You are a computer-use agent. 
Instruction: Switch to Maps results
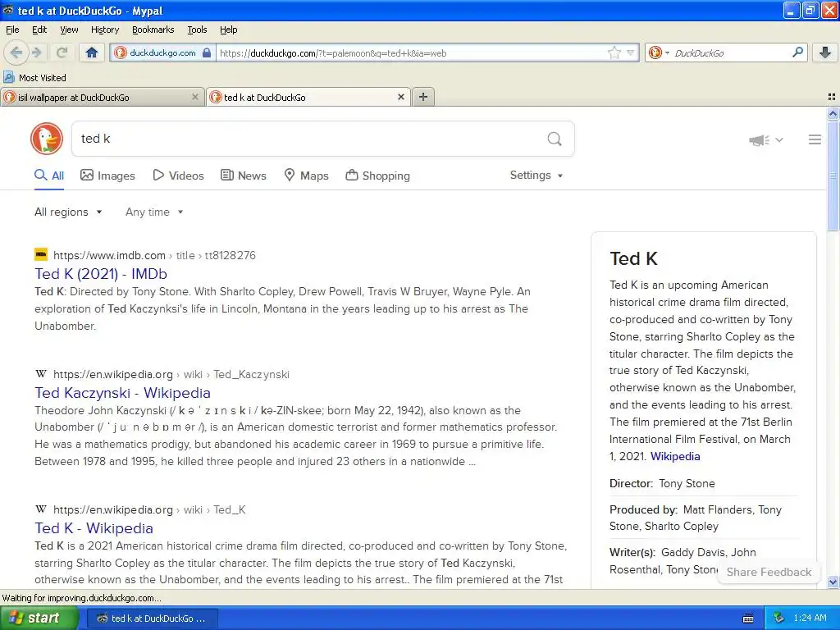coord(306,176)
